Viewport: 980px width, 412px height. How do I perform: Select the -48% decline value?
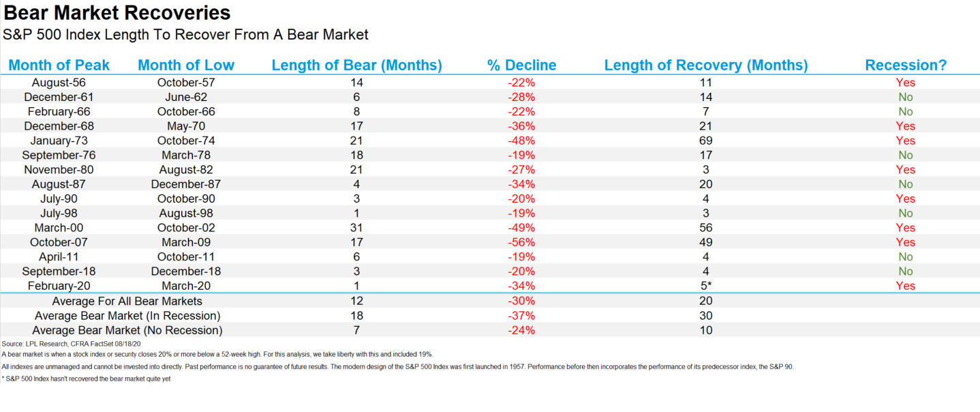521,141
